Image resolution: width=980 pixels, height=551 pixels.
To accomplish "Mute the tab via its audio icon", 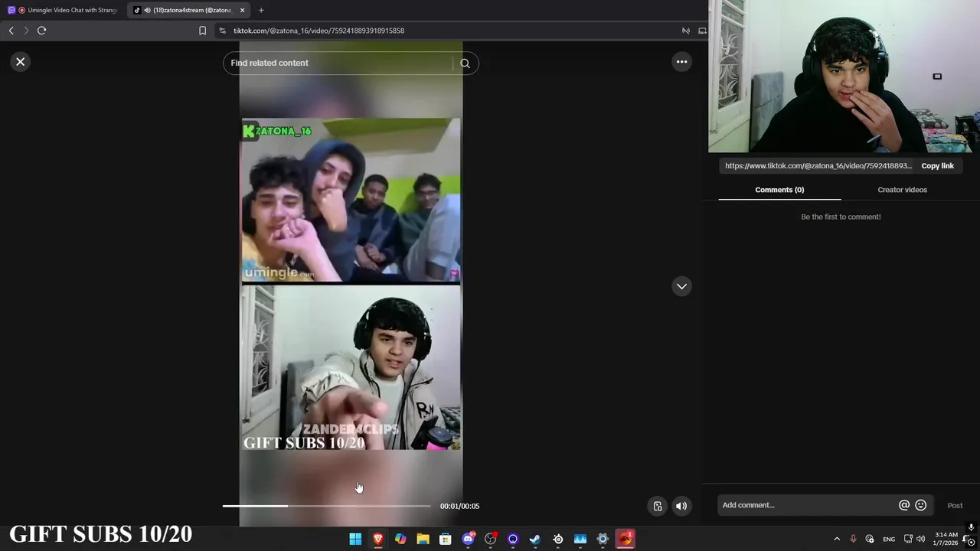I will [x=147, y=10].
